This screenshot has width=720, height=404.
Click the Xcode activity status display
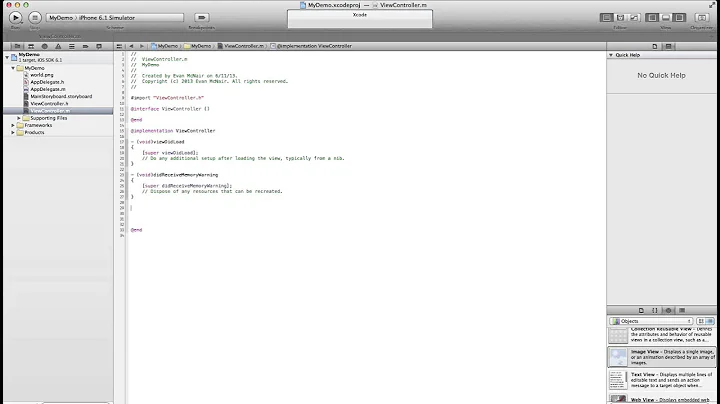(360, 19)
